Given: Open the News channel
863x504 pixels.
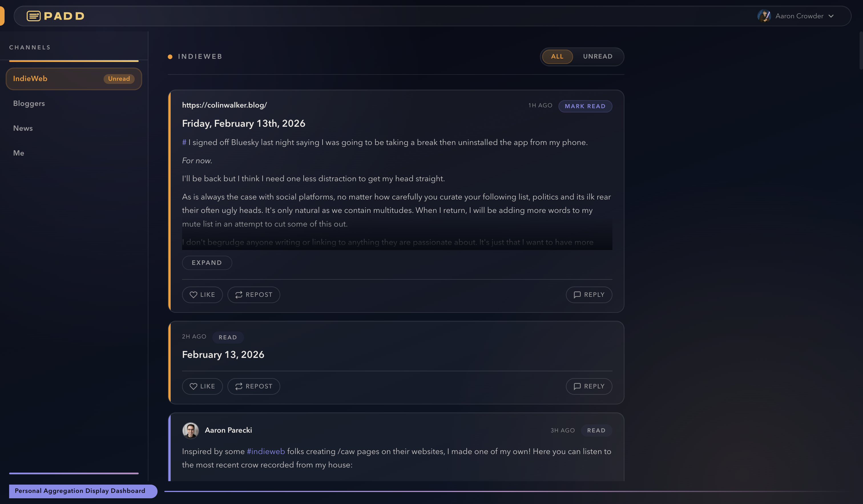Looking at the screenshot, I should coord(23,128).
